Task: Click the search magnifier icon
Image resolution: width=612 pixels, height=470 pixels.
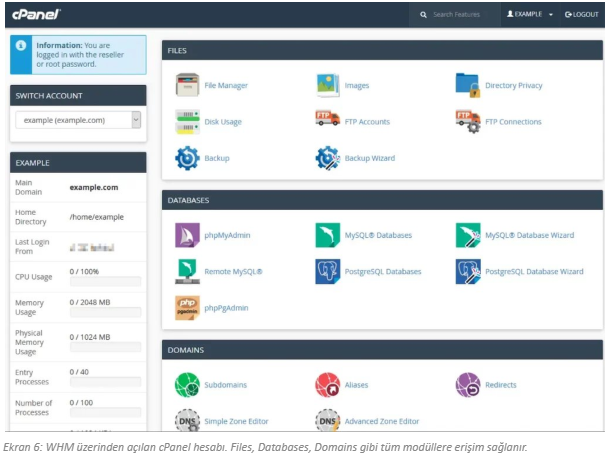Action: coord(423,15)
